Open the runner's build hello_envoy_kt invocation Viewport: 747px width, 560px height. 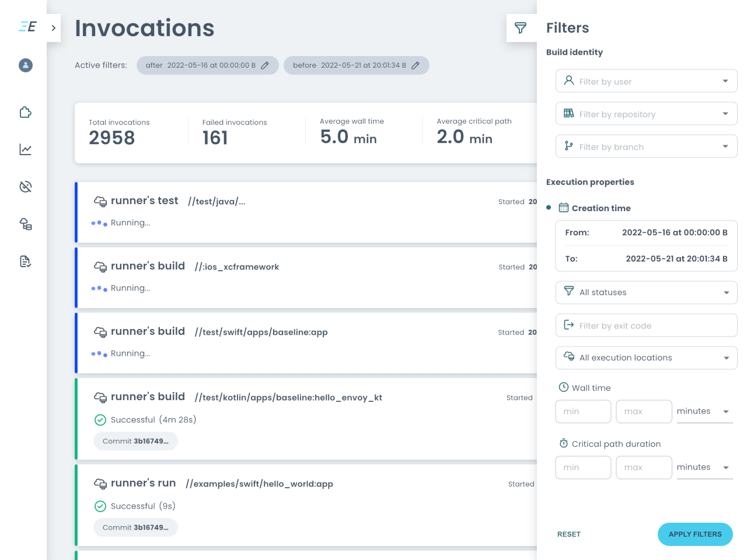point(306,419)
